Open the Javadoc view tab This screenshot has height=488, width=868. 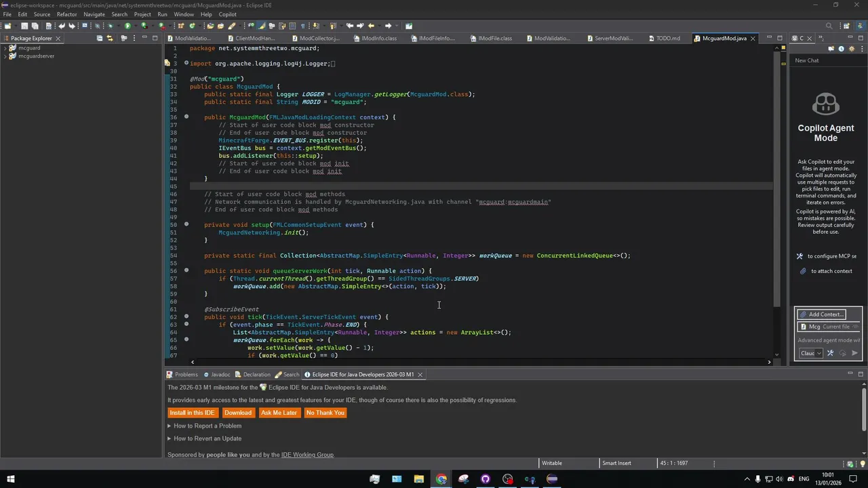[217, 374]
